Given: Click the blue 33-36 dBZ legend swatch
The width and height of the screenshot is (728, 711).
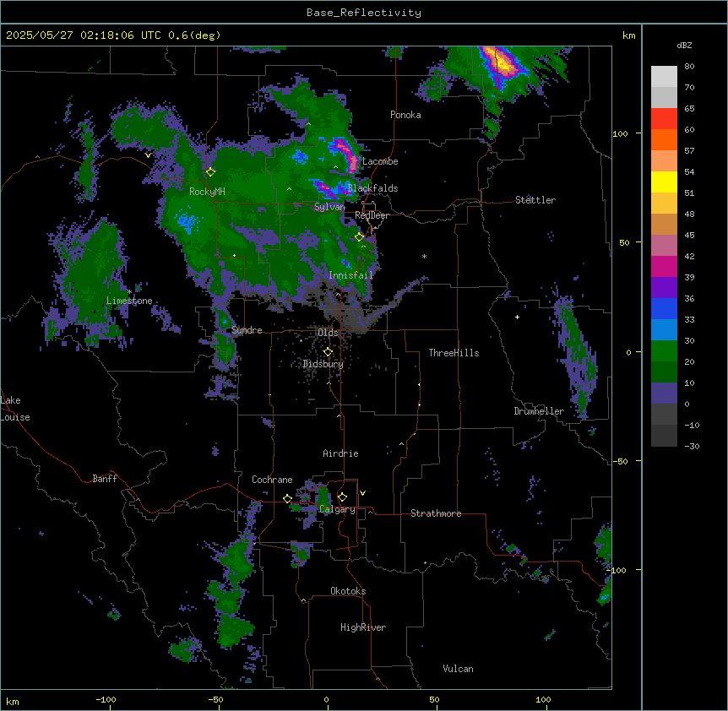Looking at the screenshot, I should [664, 308].
